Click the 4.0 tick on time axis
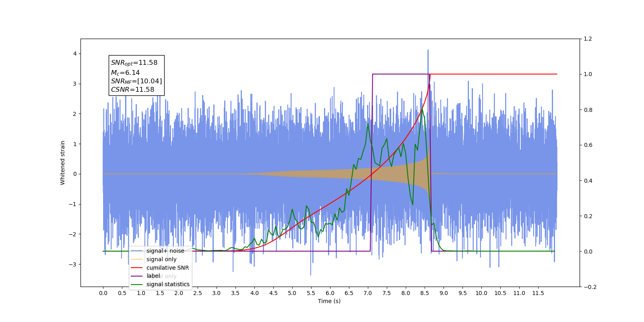Screen dimensions: 644x322 254,293
